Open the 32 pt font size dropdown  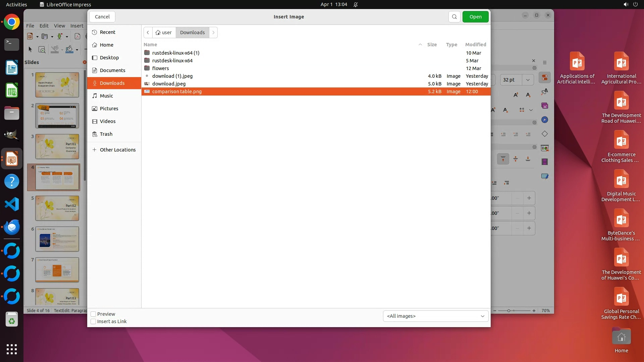(x=528, y=80)
